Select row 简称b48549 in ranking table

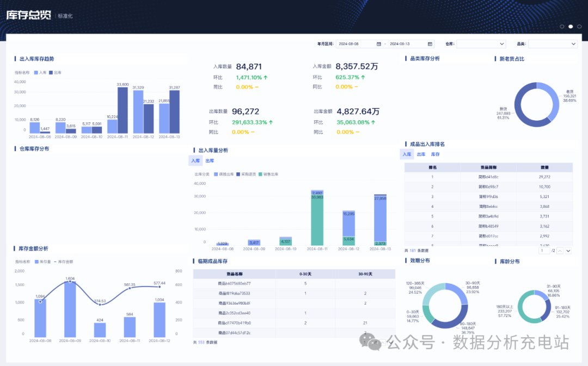tap(488, 226)
